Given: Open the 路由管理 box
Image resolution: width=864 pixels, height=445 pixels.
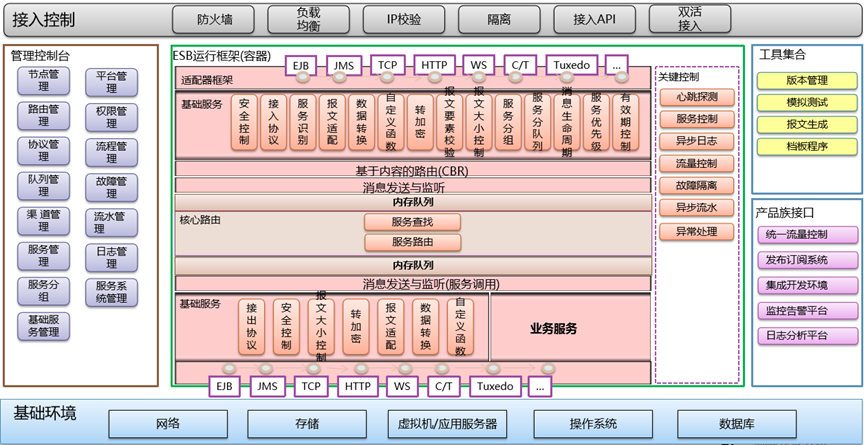Looking at the screenshot, I should 44,115.
